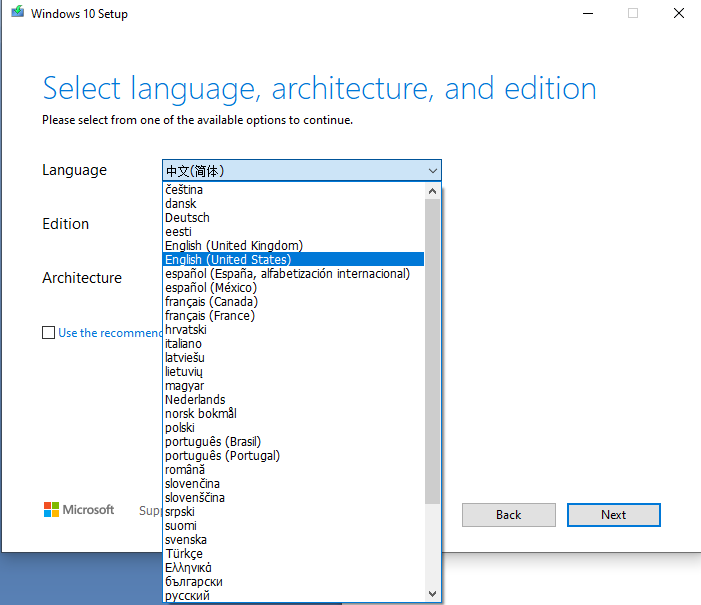Viewport: 701px width, 605px height.
Task: Choose norsk bokmål language option
Action: click(293, 414)
